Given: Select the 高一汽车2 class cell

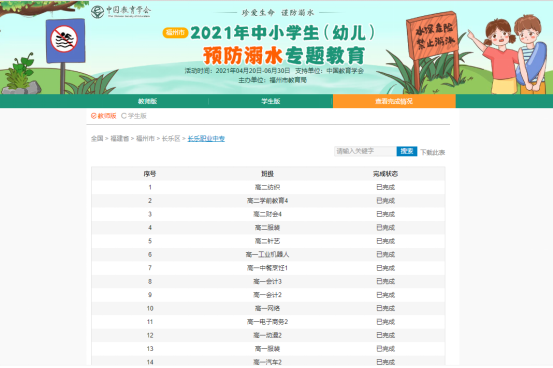Looking at the screenshot, I should click(267, 362).
